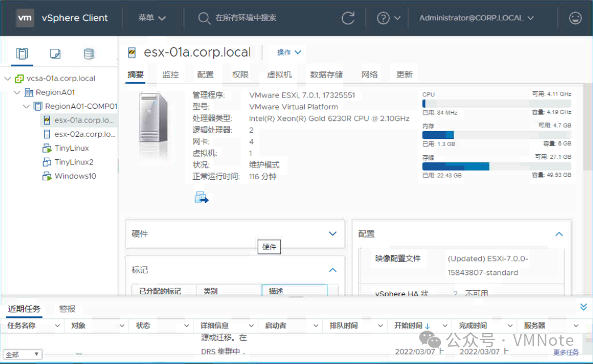
Task: Click the RegionA01 datacenter icon
Action: click(29, 92)
